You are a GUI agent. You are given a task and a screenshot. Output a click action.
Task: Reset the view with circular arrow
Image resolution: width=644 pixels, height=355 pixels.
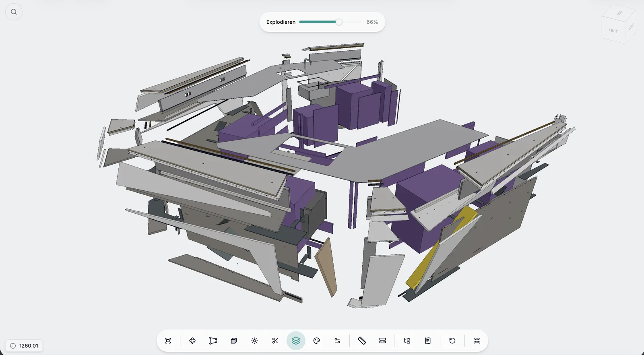[452, 341]
